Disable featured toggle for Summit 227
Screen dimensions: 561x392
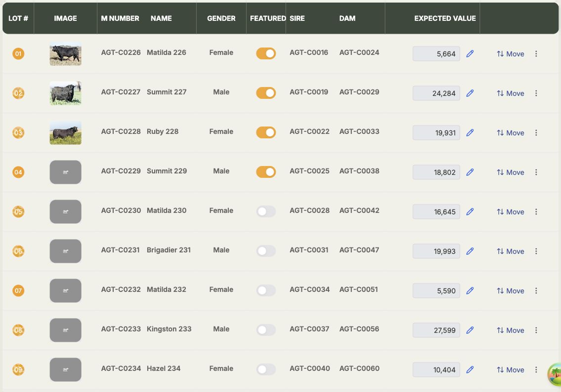[x=266, y=93]
